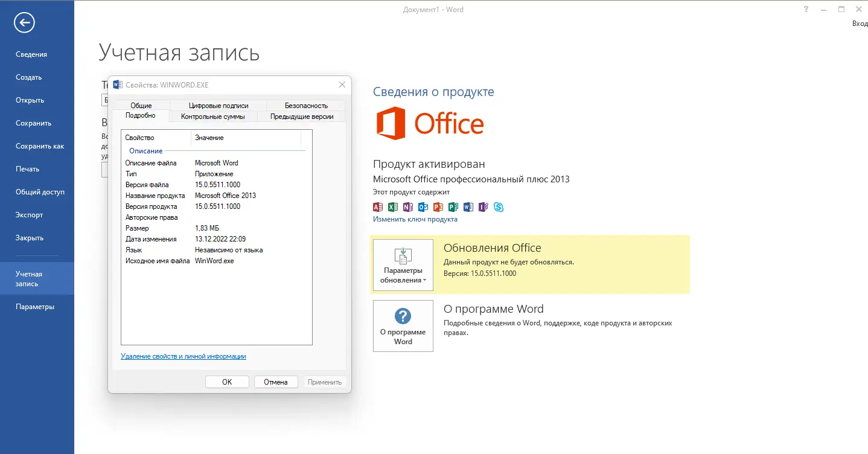Click the Access icon in product contents
This screenshot has height=454, width=868.
click(x=378, y=207)
